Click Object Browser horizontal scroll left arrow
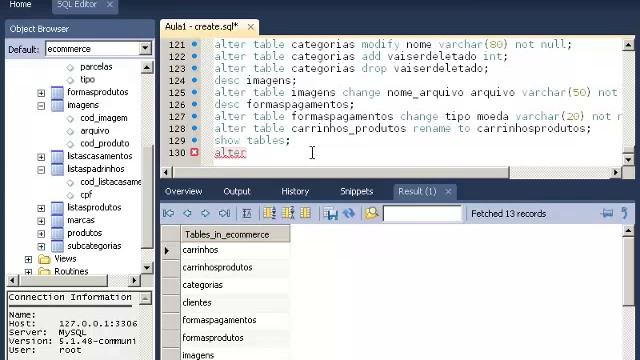640x360 pixels. 13,280
